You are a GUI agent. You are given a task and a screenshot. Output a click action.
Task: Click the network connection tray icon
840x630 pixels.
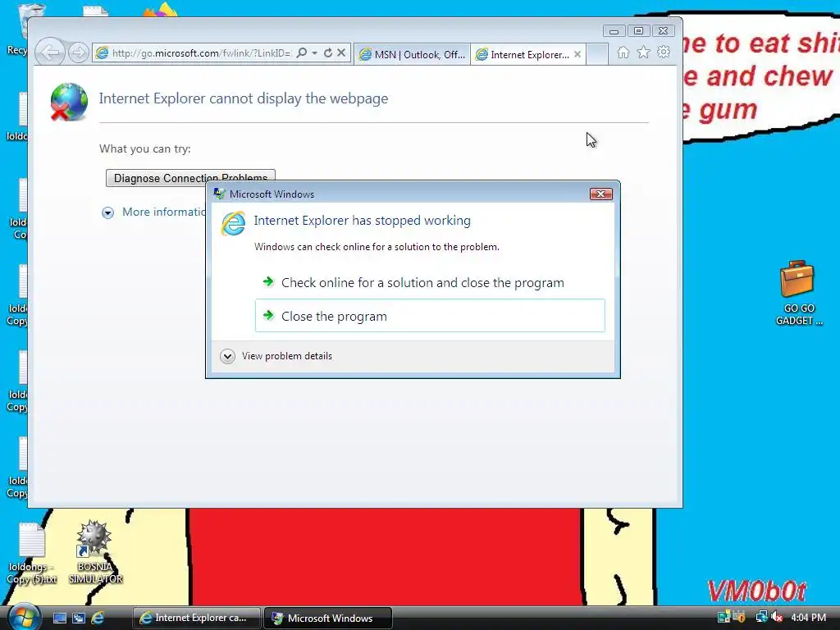[x=761, y=617]
